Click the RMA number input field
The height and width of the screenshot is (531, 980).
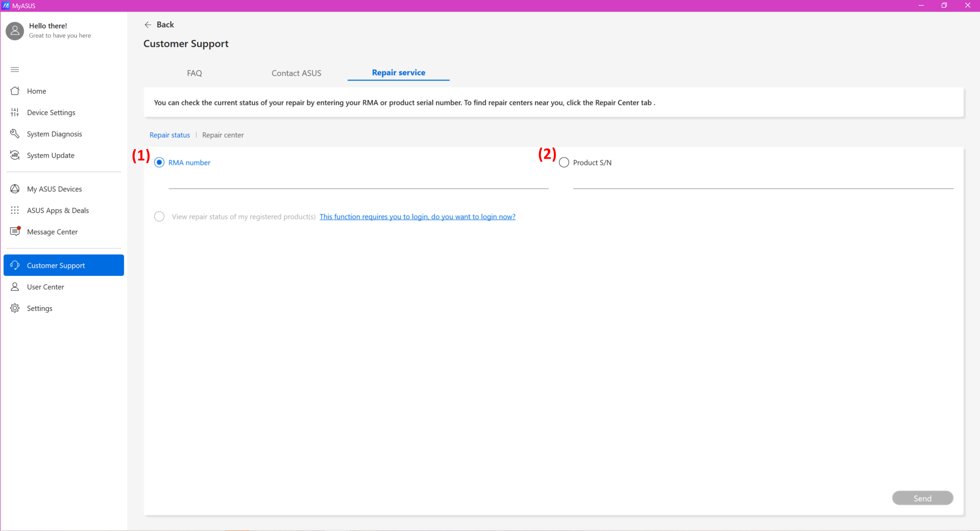click(x=358, y=181)
